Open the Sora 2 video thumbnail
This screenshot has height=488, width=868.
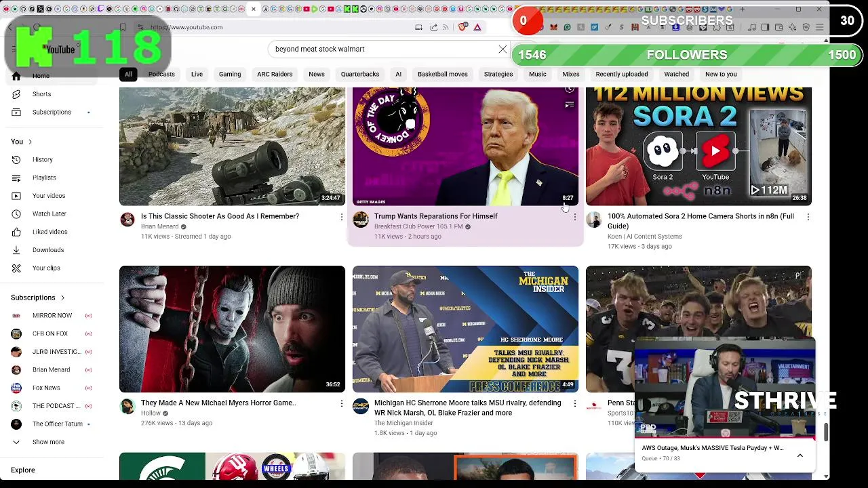tap(698, 146)
